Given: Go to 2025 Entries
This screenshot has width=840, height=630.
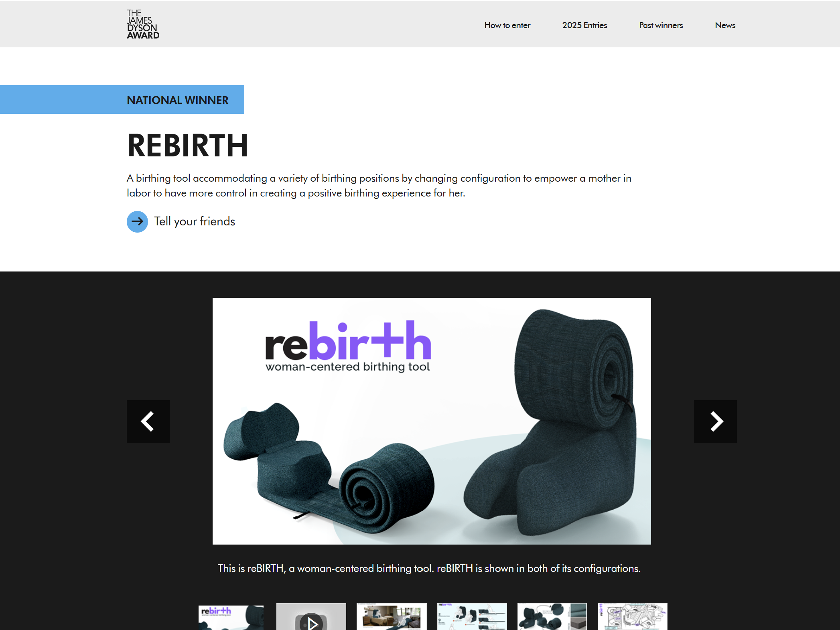Looking at the screenshot, I should click(x=584, y=25).
